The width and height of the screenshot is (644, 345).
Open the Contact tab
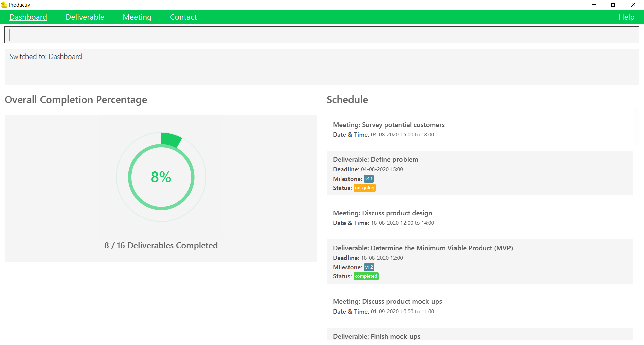(x=183, y=17)
